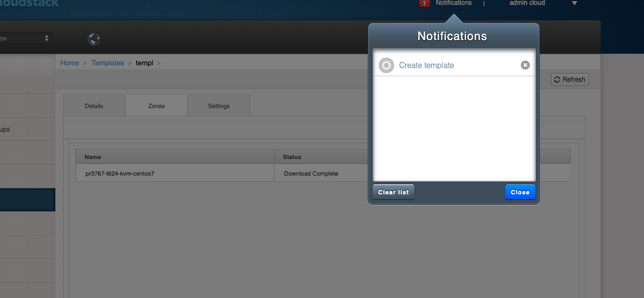Open the admin cloud account menu
The image size is (644, 298).
point(527,3)
